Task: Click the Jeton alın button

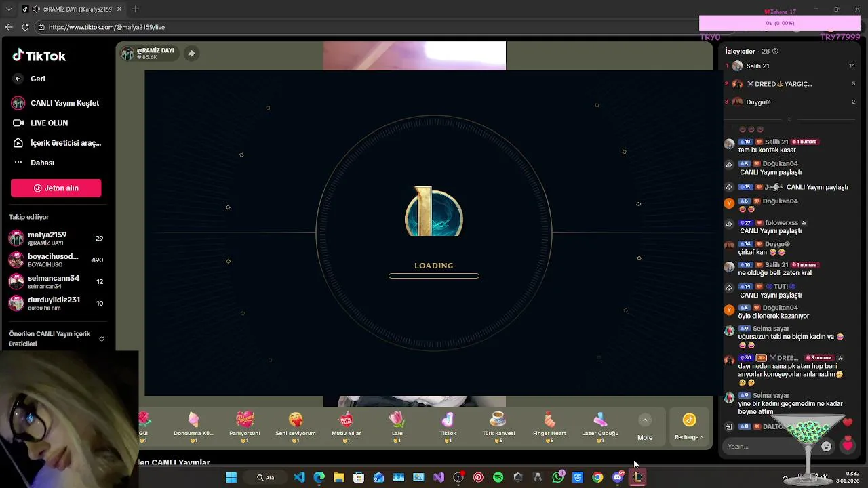Action: coord(56,188)
